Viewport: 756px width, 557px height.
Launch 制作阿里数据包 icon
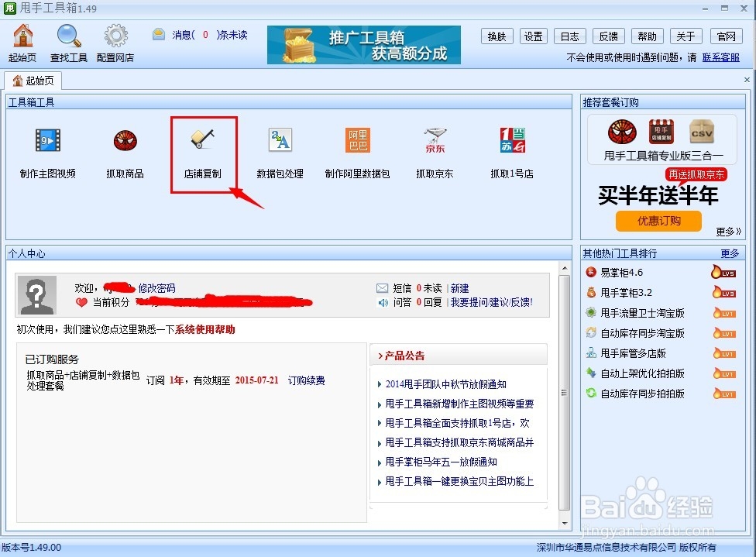pyautogui.click(x=358, y=140)
